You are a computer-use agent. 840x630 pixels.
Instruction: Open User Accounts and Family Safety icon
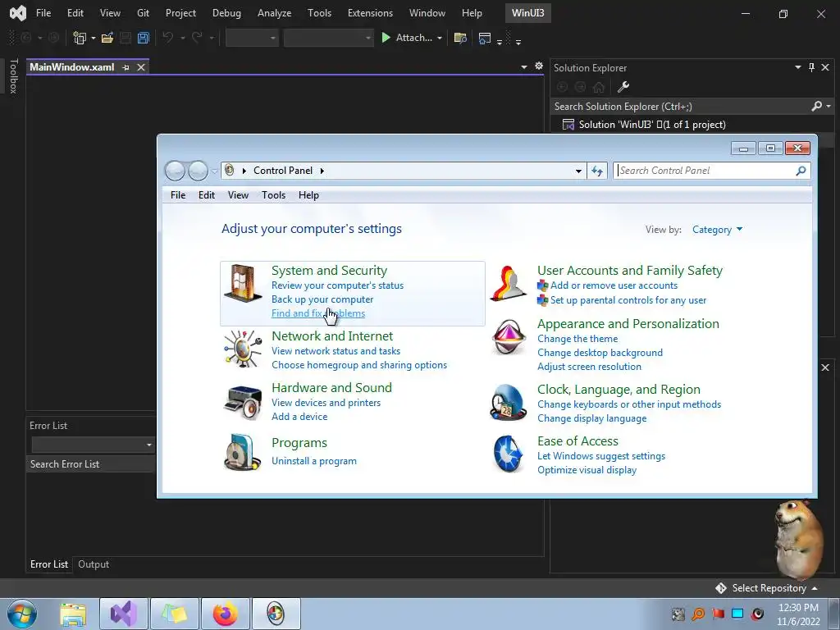coord(509,284)
